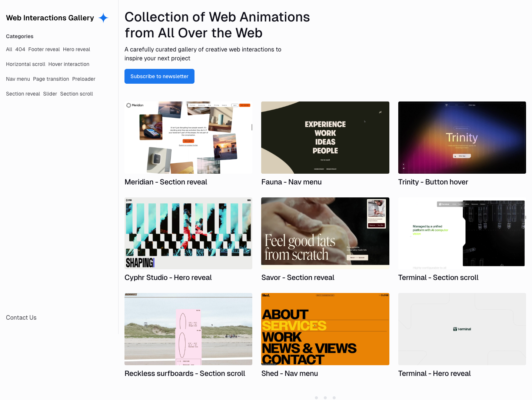Filter gallery by "Slider"

pyautogui.click(x=50, y=94)
